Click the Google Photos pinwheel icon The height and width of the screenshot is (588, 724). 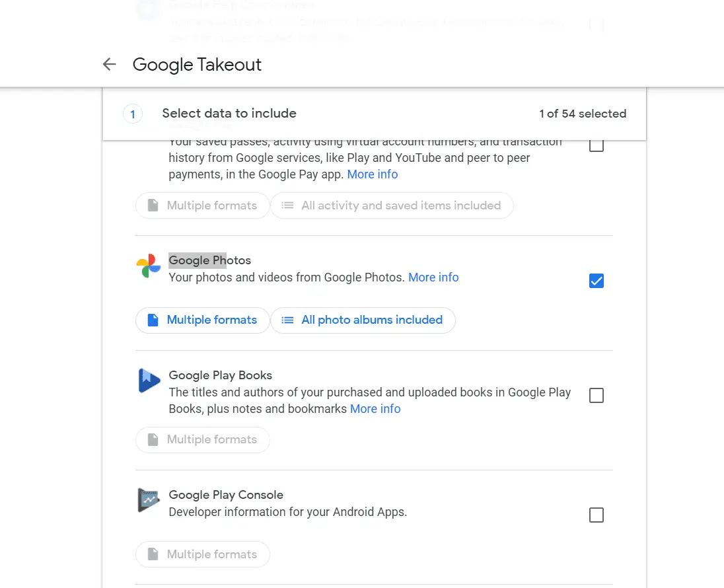click(x=148, y=266)
